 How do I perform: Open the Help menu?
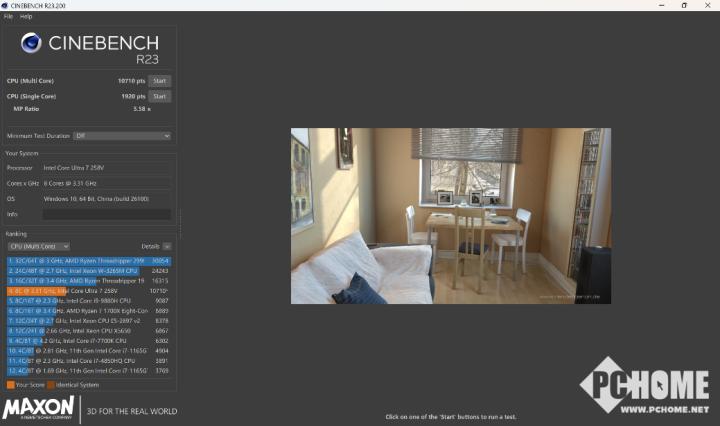tap(26, 17)
